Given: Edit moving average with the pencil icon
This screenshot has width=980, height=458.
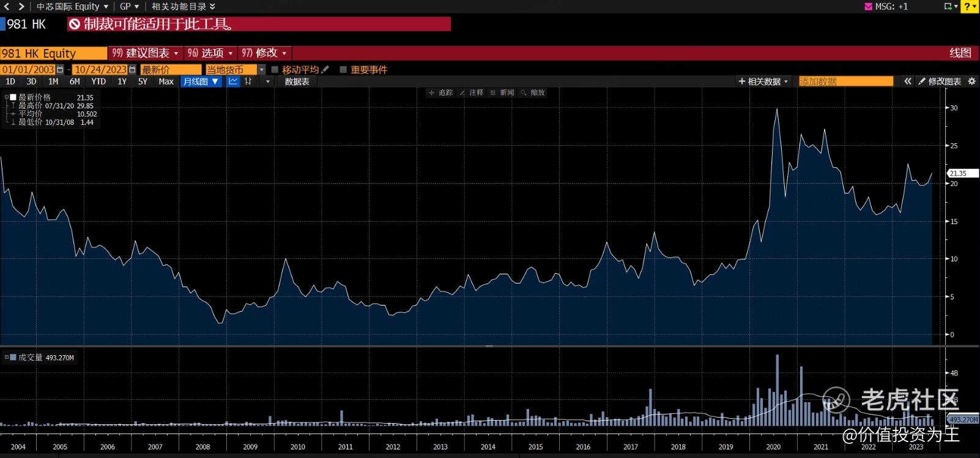Looking at the screenshot, I should pos(325,69).
